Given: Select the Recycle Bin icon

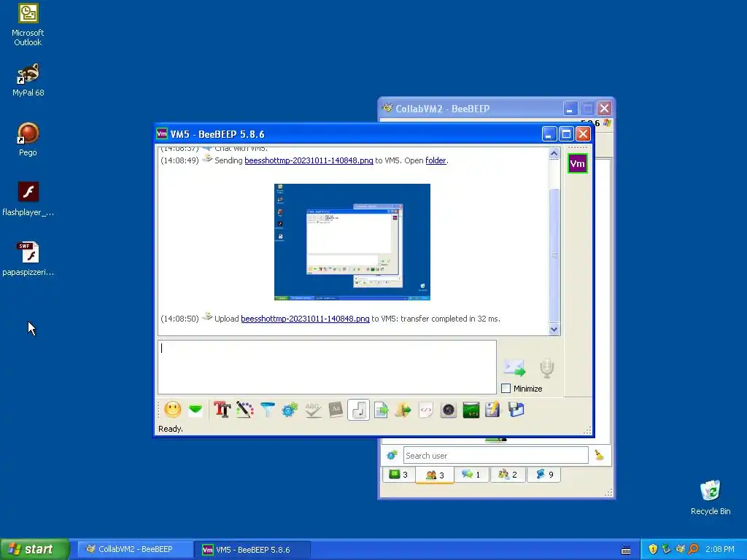Looking at the screenshot, I should pyautogui.click(x=711, y=497).
